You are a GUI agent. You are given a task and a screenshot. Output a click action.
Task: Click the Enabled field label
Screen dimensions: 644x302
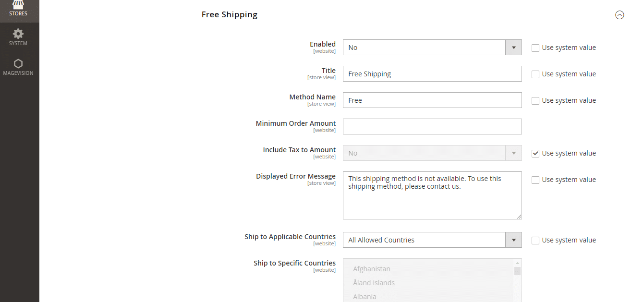click(323, 44)
